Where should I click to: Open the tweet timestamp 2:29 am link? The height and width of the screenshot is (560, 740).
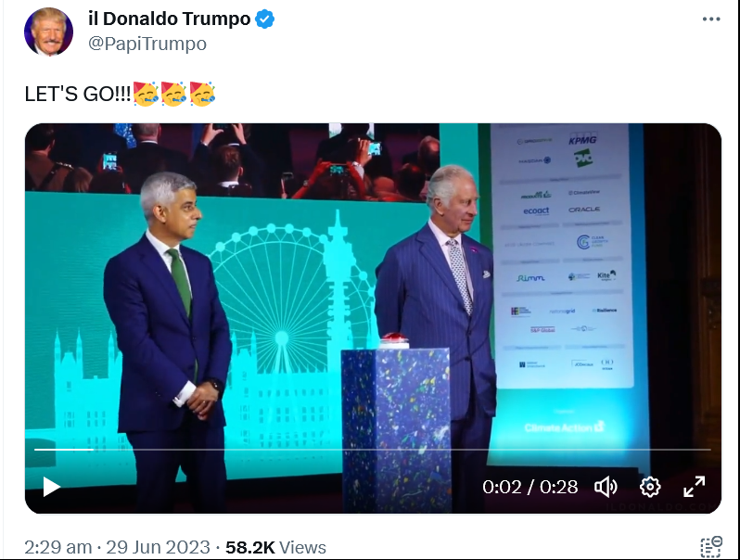tap(57, 547)
